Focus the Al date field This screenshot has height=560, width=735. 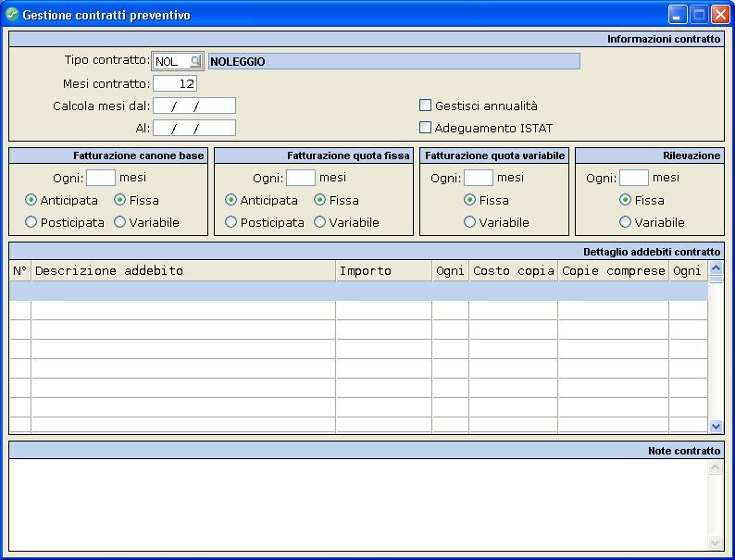194,128
